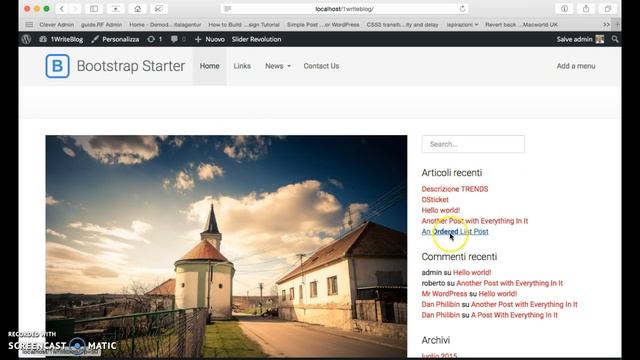The width and height of the screenshot is (640, 360).
Task: Reload the page with the refresh icon
Action: tap(462, 9)
